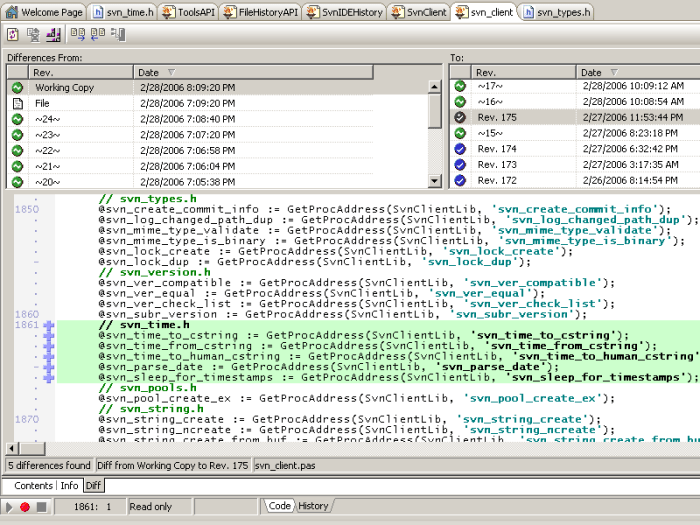The height and width of the screenshot is (525, 700).
Task: Click the Read only status indicator
Action: 150,507
